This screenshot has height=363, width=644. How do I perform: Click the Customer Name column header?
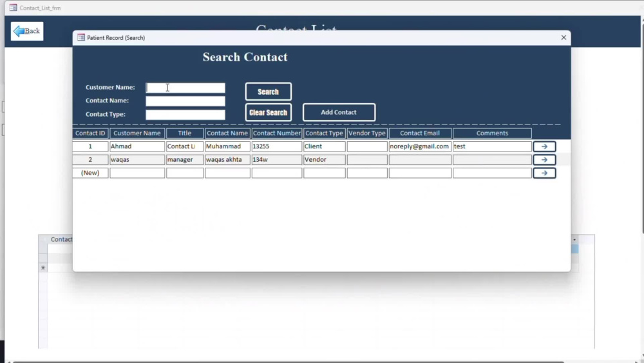(x=137, y=133)
